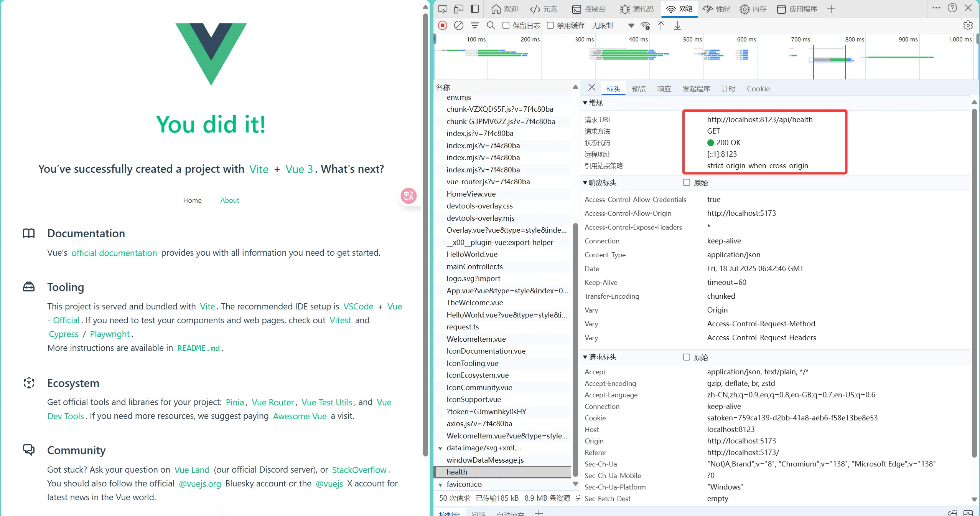This screenshot has height=516, width=980.
Task: Open the StackOverflow link
Action: pyautogui.click(x=359, y=470)
